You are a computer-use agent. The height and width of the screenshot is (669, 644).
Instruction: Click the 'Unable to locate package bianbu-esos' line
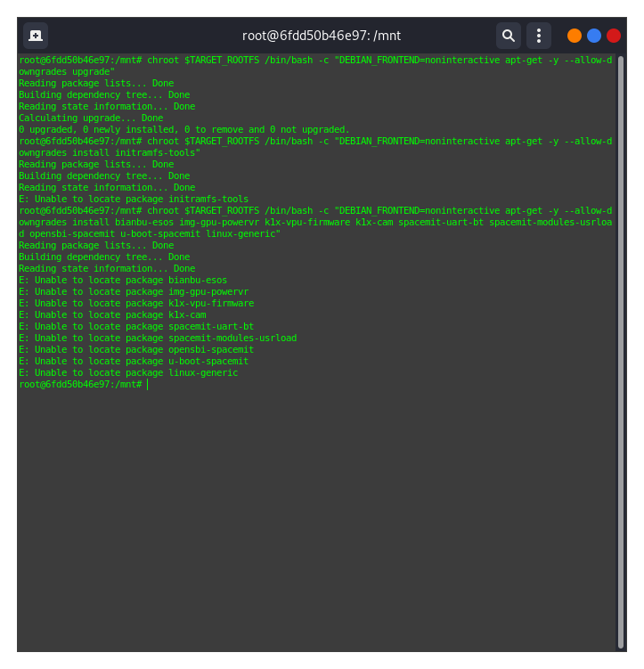tap(123, 280)
